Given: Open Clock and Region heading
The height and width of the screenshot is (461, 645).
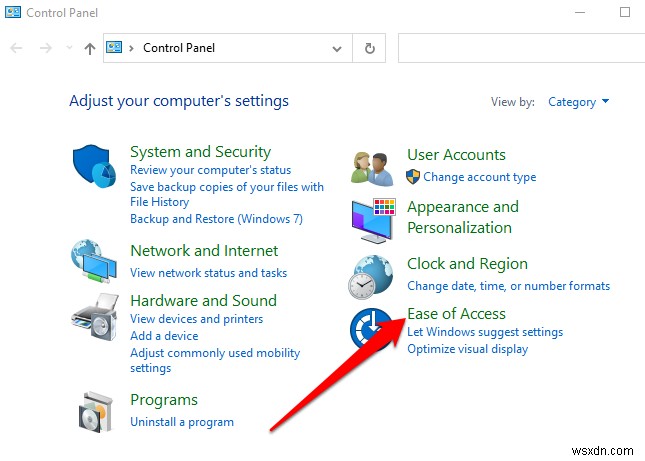Looking at the screenshot, I should [x=467, y=264].
